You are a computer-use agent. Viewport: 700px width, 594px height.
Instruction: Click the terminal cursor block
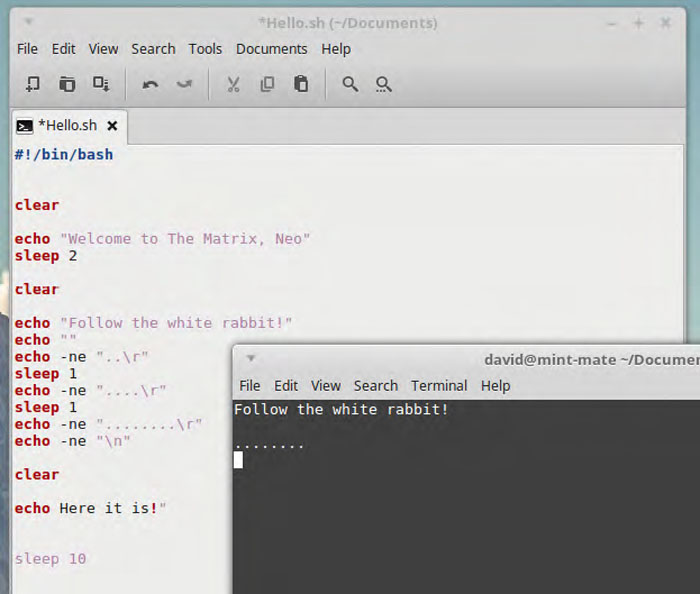tap(238, 460)
